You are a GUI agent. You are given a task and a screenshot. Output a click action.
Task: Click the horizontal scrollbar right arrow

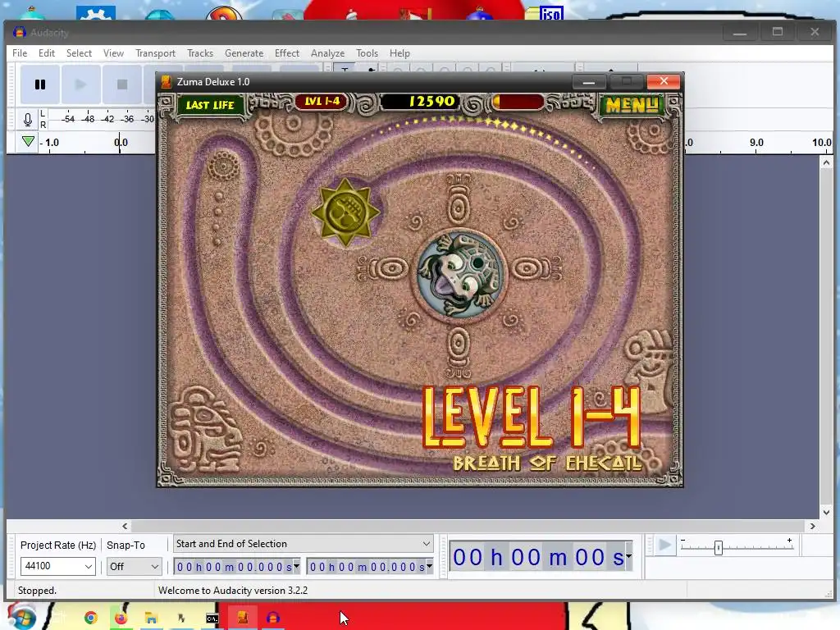coord(813,526)
